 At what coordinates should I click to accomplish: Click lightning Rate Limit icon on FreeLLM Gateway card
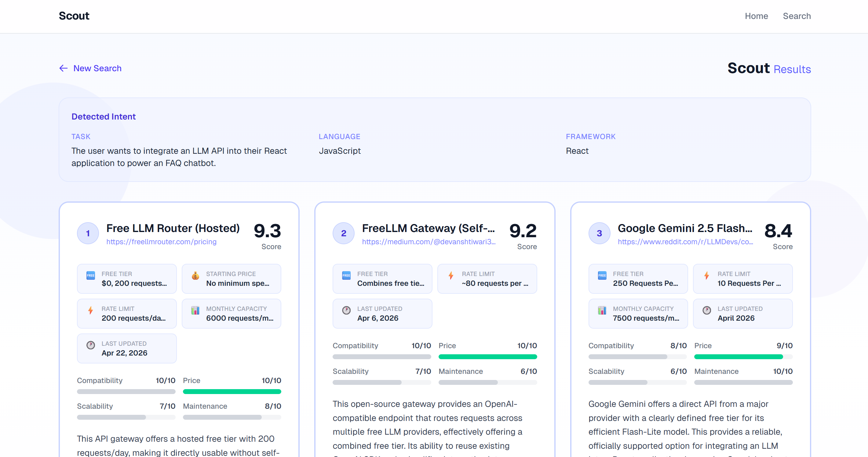pyautogui.click(x=451, y=275)
